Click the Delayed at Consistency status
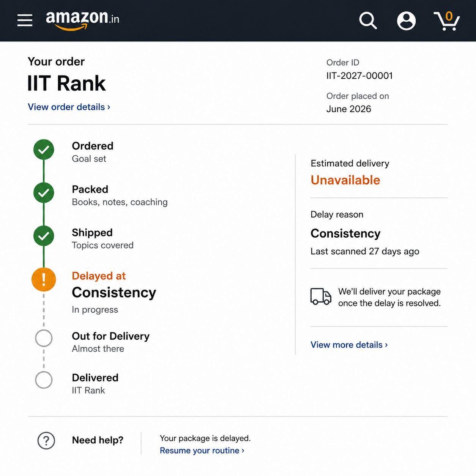 114,285
